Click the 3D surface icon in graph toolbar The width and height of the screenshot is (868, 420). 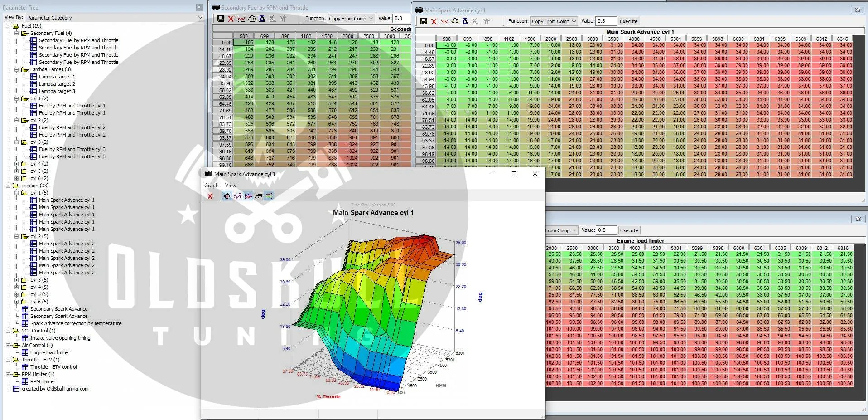point(259,196)
